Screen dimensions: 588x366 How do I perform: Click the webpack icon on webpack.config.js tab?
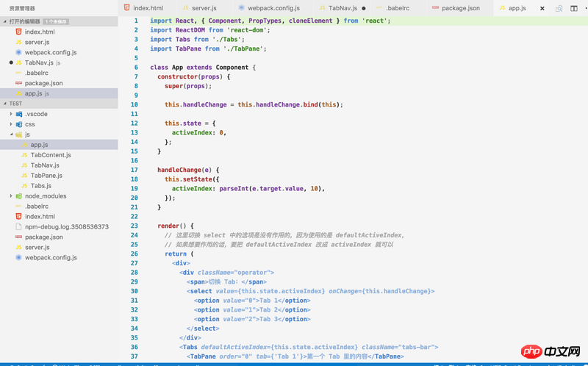(241, 8)
